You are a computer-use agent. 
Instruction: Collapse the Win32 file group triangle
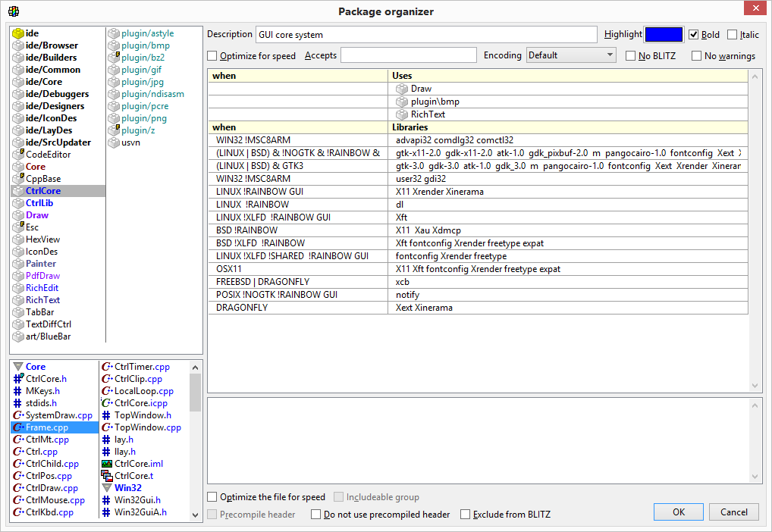pos(107,488)
